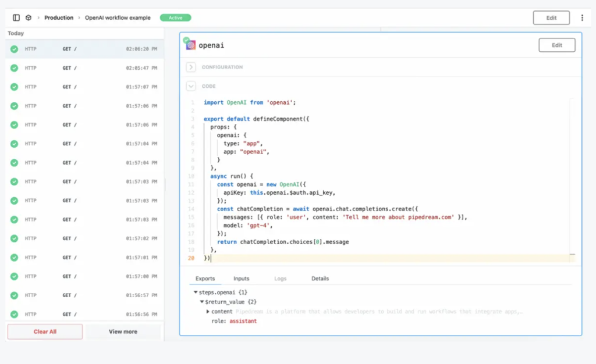596x364 pixels.
Task: Click the openai step title
Action: [211, 45]
